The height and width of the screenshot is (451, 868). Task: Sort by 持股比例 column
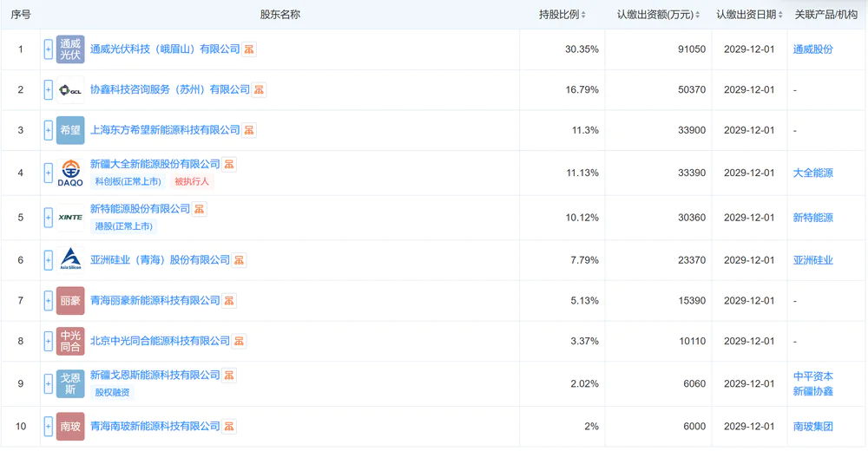click(x=562, y=15)
